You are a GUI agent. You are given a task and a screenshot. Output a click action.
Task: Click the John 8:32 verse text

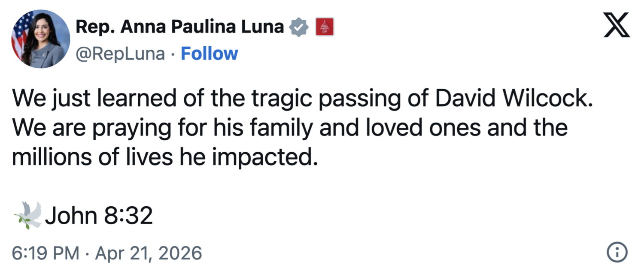click(x=99, y=215)
